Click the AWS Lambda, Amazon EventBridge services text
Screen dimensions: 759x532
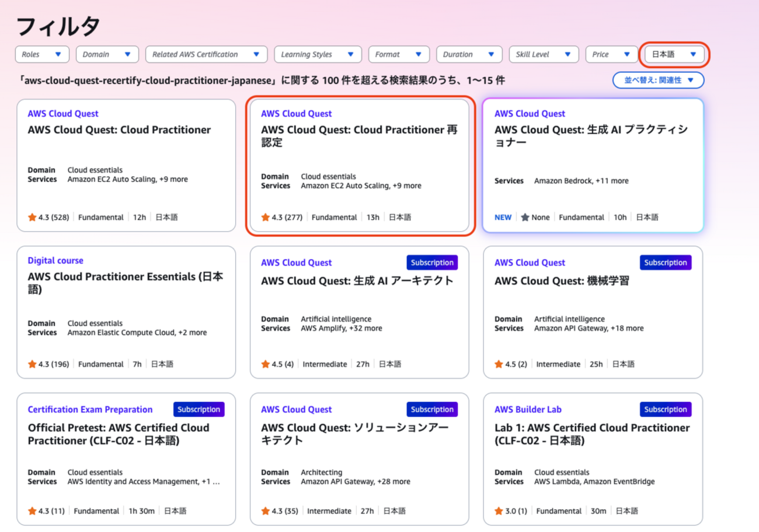coord(594,481)
